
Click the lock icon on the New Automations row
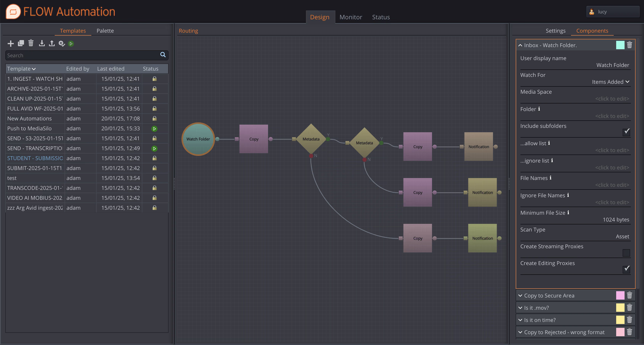pyautogui.click(x=154, y=118)
